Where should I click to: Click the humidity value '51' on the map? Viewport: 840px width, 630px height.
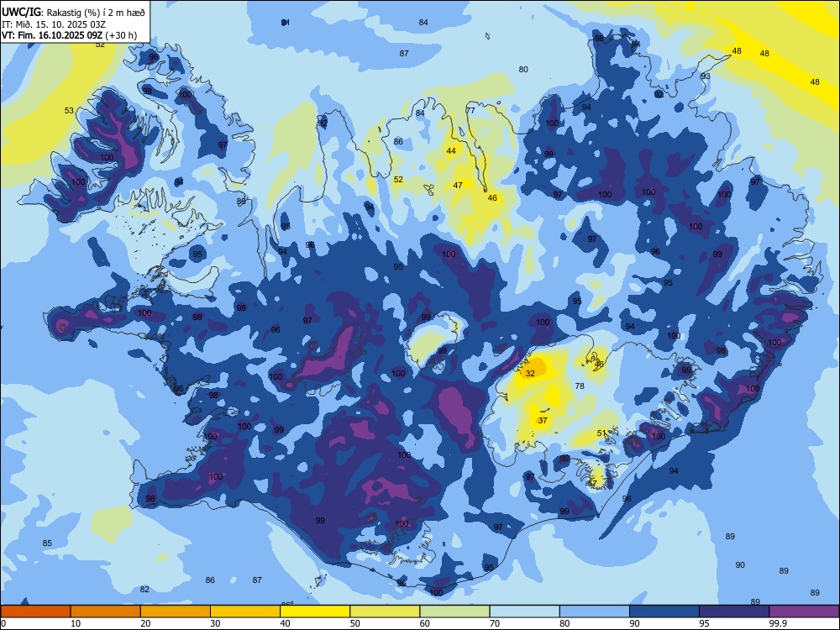coord(601,433)
